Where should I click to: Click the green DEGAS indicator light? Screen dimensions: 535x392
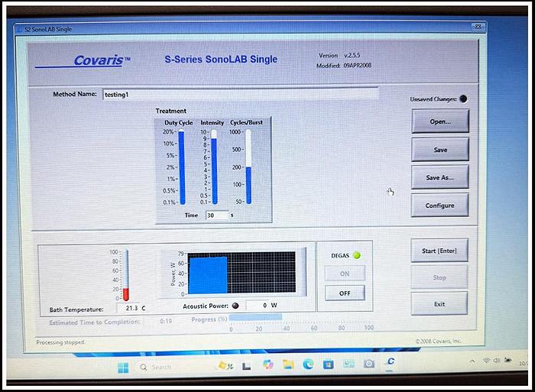357,255
